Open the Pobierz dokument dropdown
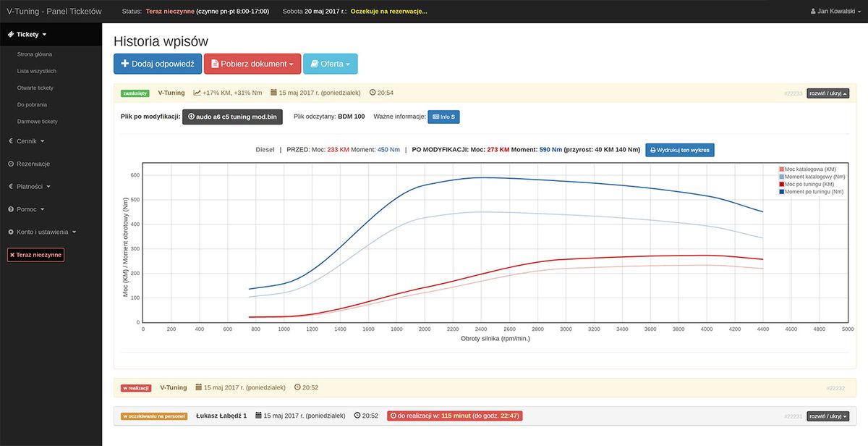Screen dimensions: 868x446 coord(252,64)
